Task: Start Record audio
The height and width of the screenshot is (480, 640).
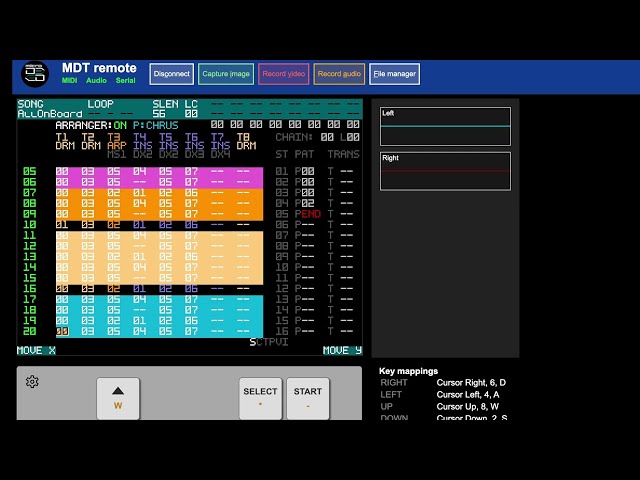Action: pyautogui.click(x=339, y=74)
